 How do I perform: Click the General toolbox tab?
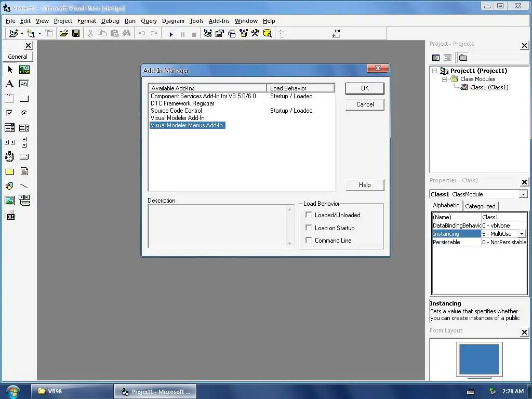click(x=18, y=57)
